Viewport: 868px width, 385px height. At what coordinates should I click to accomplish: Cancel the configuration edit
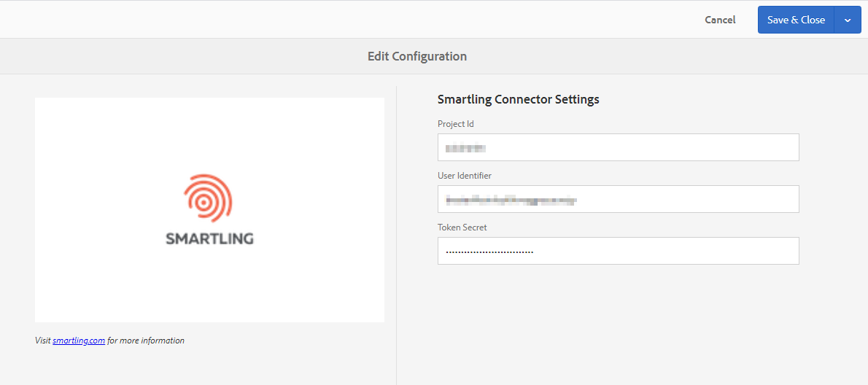720,20
